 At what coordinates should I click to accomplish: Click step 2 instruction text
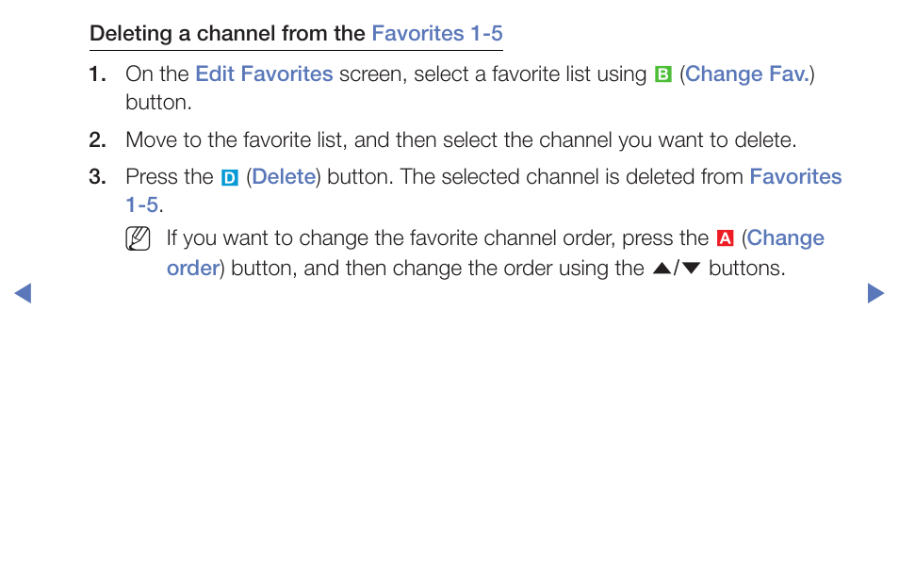pos(461,139)
